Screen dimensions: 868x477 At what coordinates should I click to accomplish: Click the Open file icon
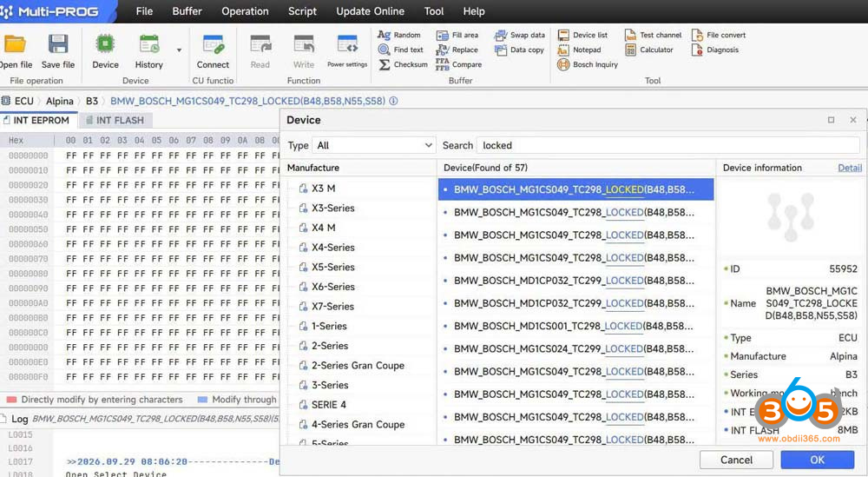click(x=15, y=44)
